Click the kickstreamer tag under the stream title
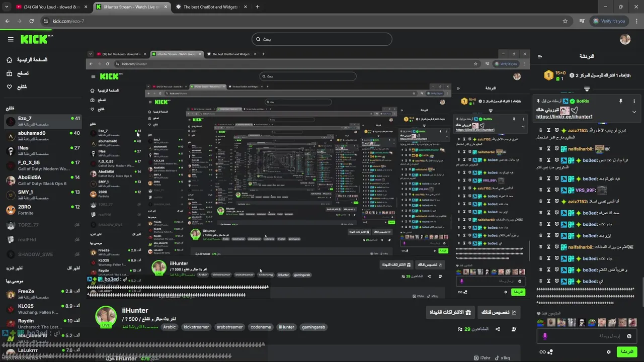Image resolution: width=644 pixels, height=362 pixels. pyautogui.click(x=196, y=327)
